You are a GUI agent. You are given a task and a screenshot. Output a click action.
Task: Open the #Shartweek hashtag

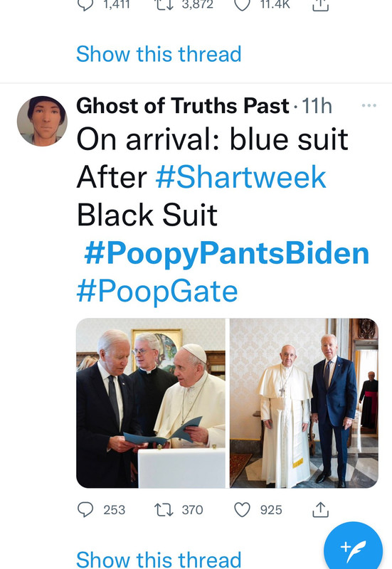point(241,176)
